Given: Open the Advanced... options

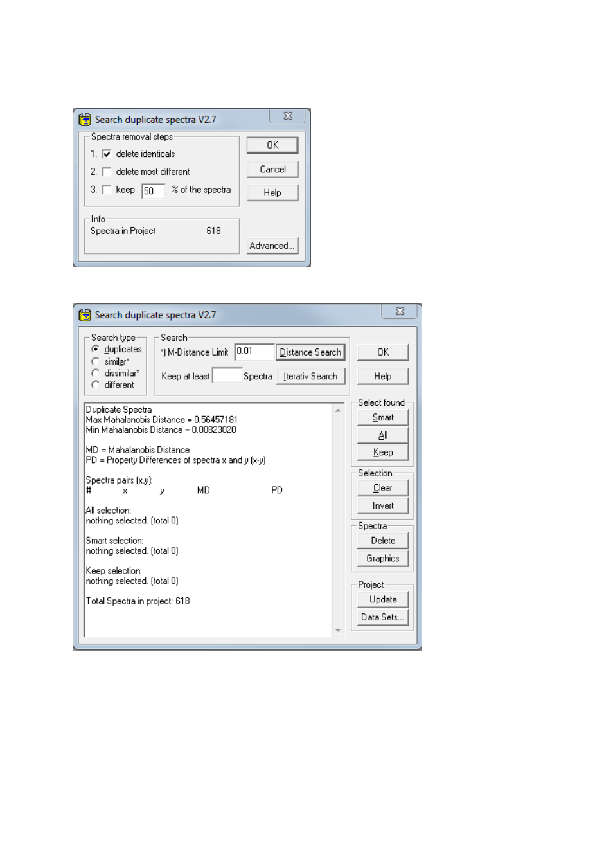Looking at the screenshot, I should (272, 246).
